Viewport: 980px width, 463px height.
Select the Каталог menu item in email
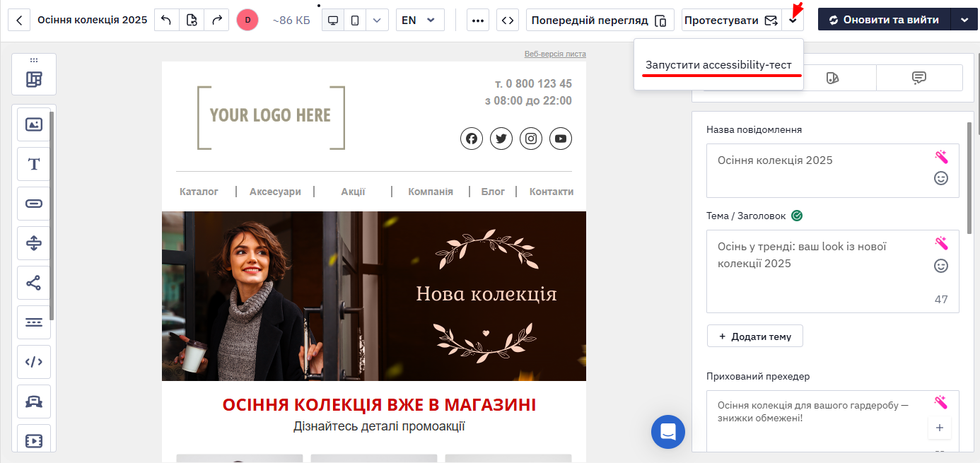pyautogui.click(x=199, y=192)
